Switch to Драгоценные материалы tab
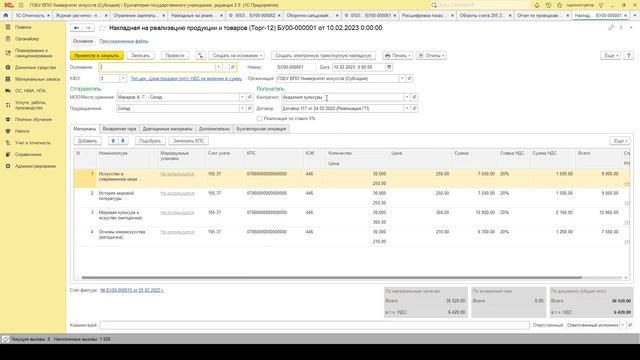 [167, 129]
